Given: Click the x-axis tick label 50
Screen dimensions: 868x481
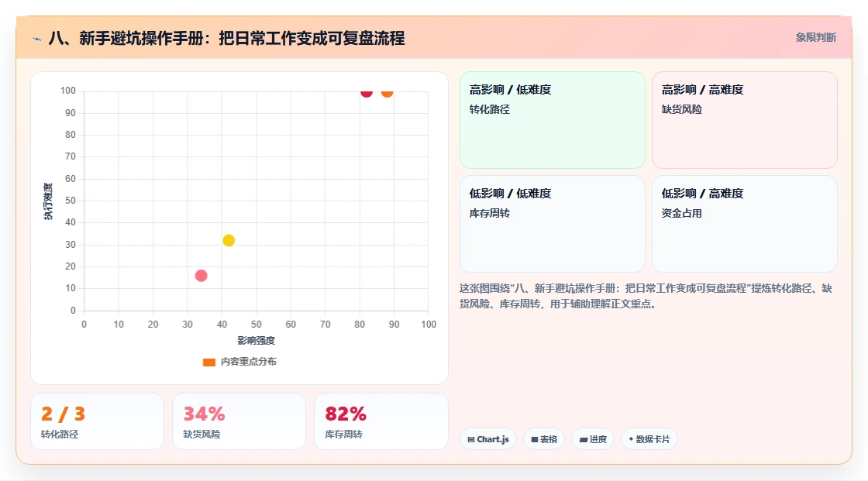Looking at the screenshot, I should click(x=257, y=325).
